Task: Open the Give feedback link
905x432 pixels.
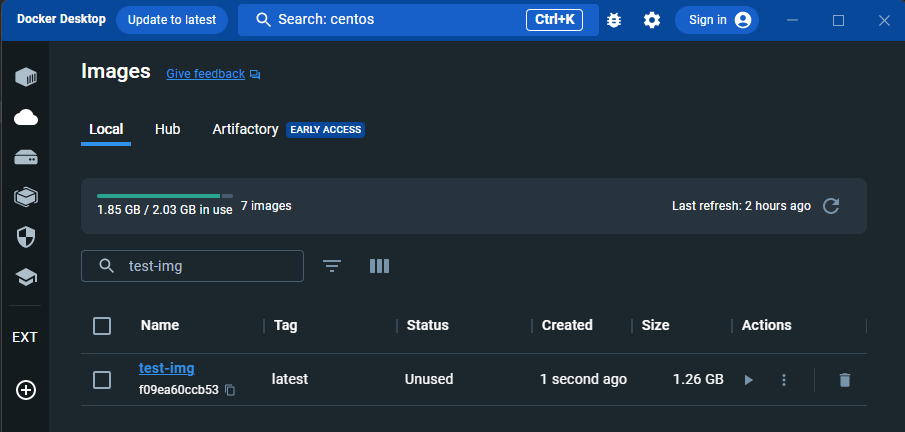Action: click(205, 74)
